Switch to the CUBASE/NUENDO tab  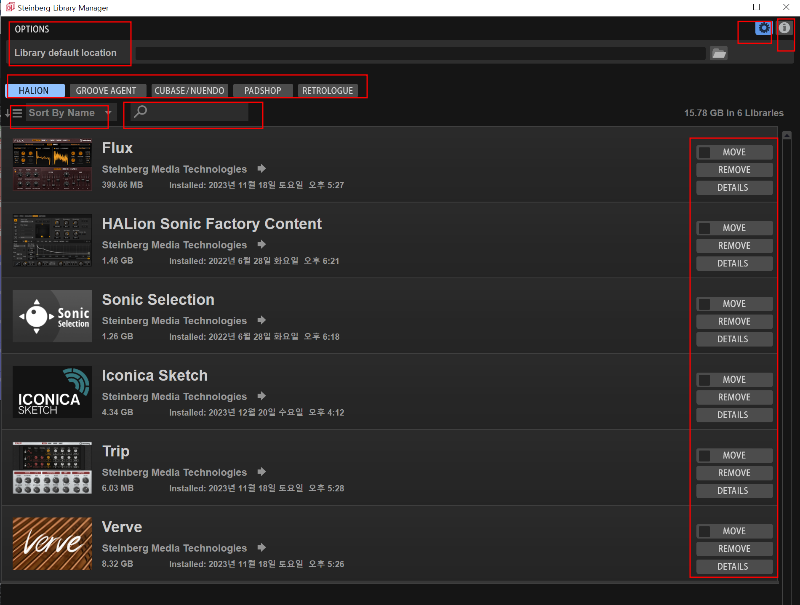tap(189, 90)
